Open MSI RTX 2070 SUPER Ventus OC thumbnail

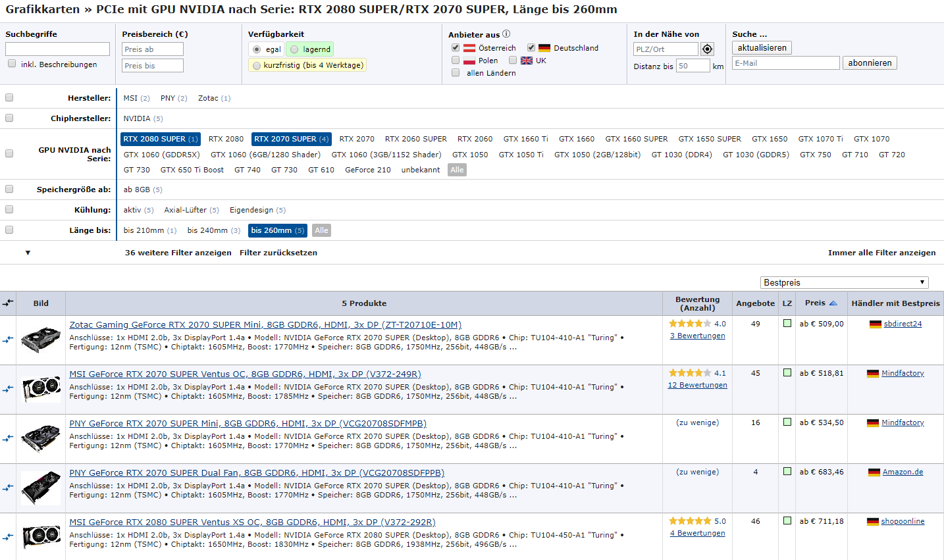41,389
